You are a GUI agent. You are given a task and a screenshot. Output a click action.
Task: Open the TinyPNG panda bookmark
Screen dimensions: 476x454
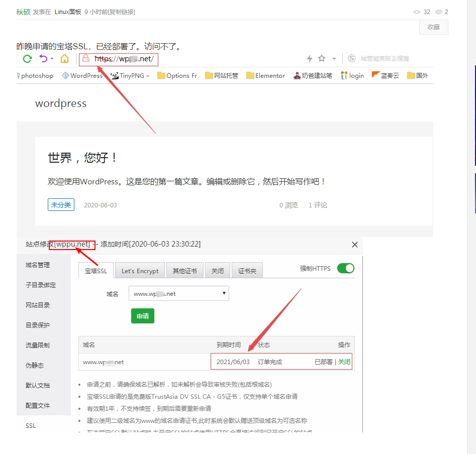pyautogui.click(x=130, y=75)
